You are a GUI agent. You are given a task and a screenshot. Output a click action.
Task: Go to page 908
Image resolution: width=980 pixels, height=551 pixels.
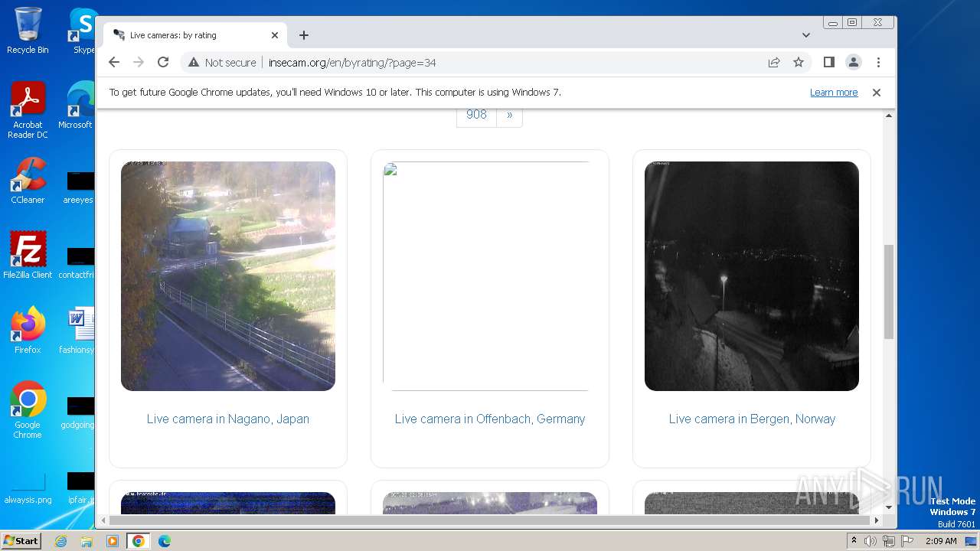476,115
